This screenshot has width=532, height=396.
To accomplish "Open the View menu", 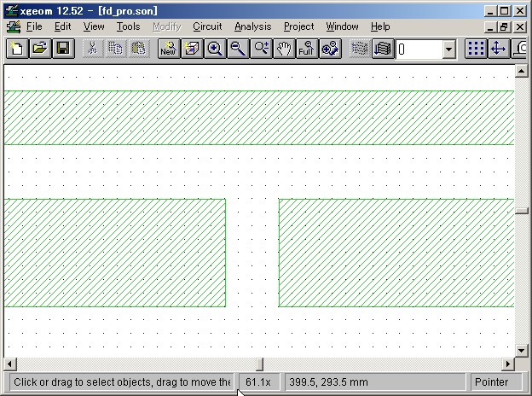I will [94, 26].
